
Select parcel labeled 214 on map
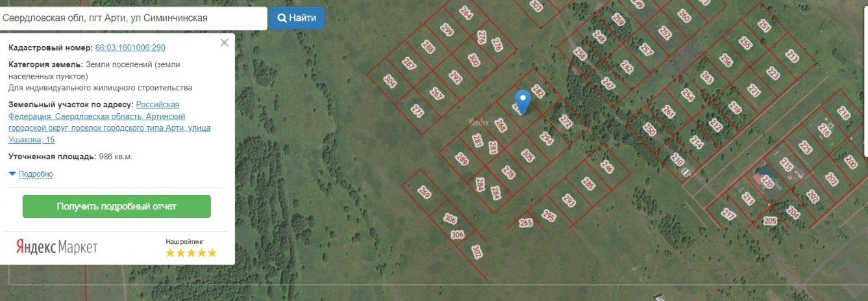click(x=696, y=141)
